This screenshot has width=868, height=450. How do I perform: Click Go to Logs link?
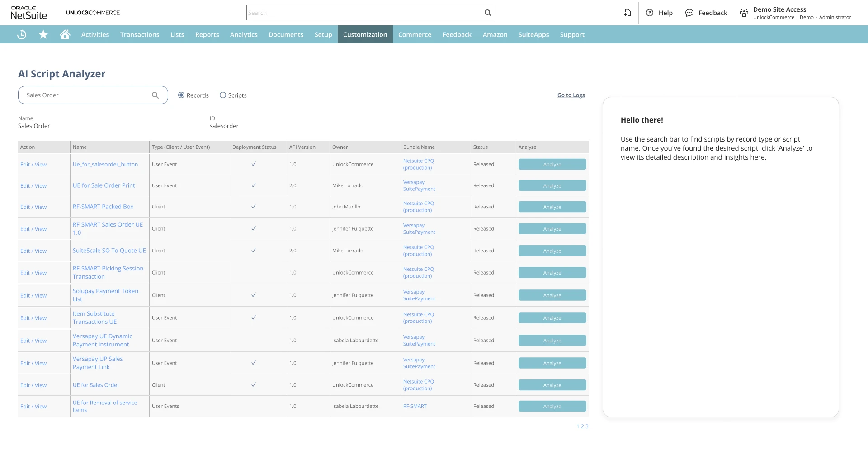coord(571,95)
